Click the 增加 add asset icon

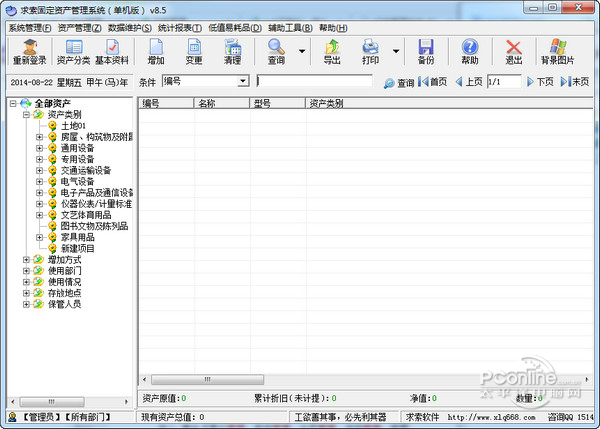(x=156, y=51)
